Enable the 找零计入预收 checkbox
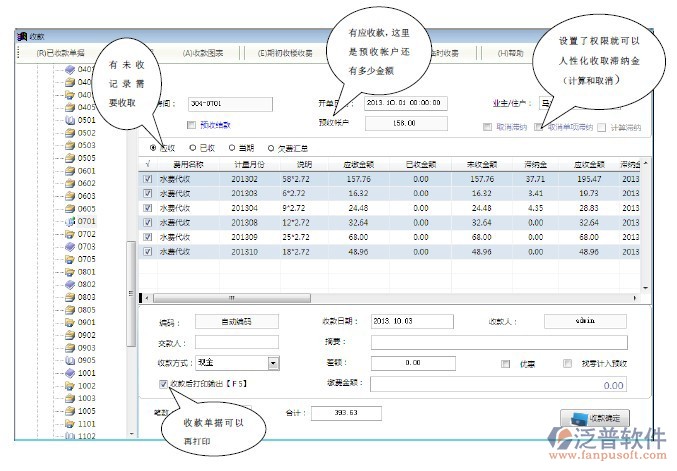The width and height of the screenshot is (677, 471). tap(568, 364)
